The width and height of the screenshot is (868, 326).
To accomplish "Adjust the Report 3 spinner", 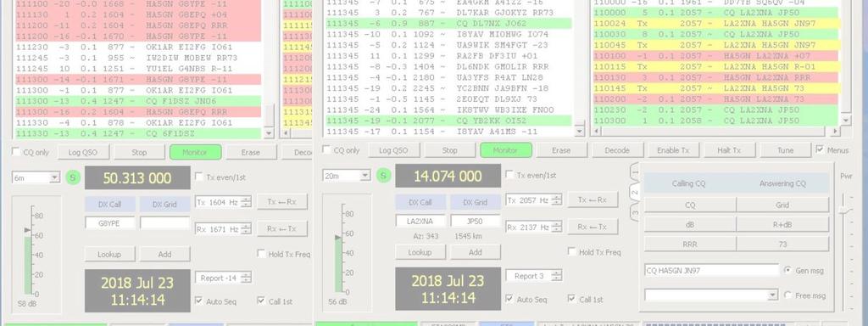I will tap(557, 276).
